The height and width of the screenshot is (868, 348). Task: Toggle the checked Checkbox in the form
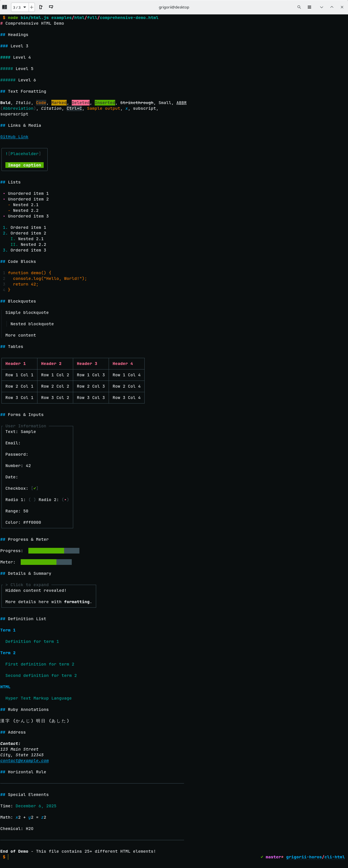pos(35,488)
